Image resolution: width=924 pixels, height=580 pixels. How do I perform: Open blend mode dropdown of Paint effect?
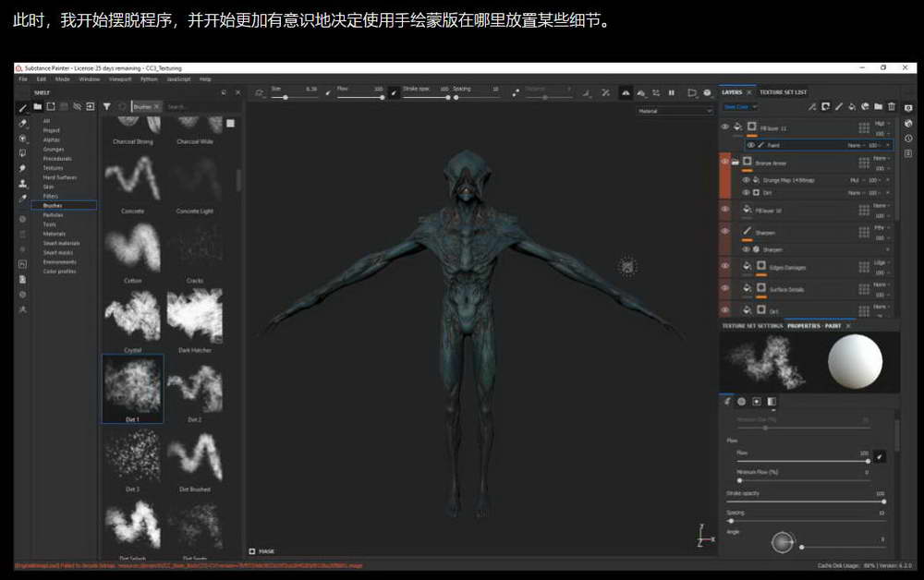[x=857, y=145]
